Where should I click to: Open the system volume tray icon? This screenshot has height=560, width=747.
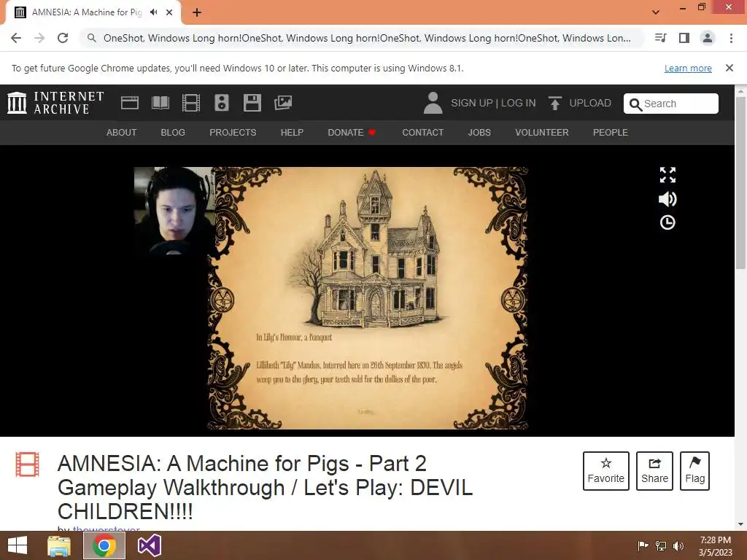point(678,545)
